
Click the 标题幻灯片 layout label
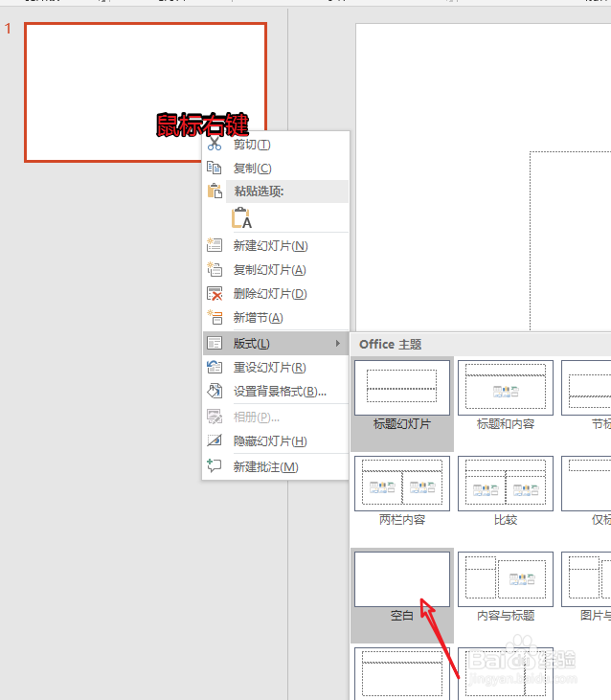402,423
